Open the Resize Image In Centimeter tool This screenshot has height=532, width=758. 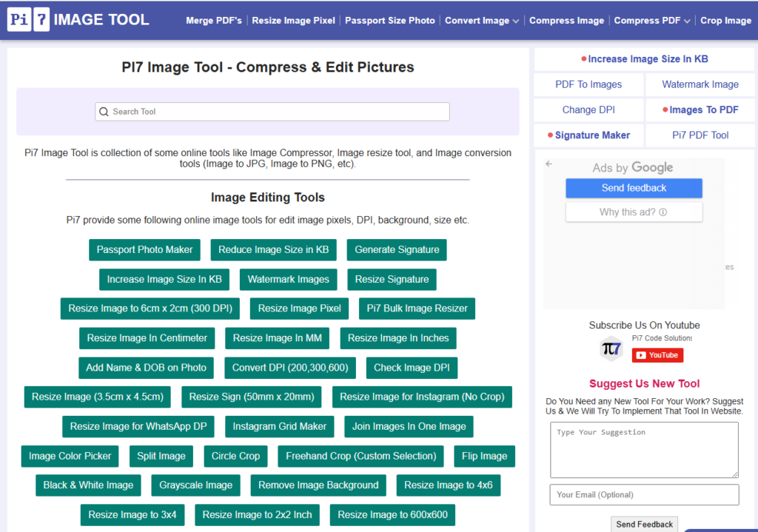click(147, 338)
